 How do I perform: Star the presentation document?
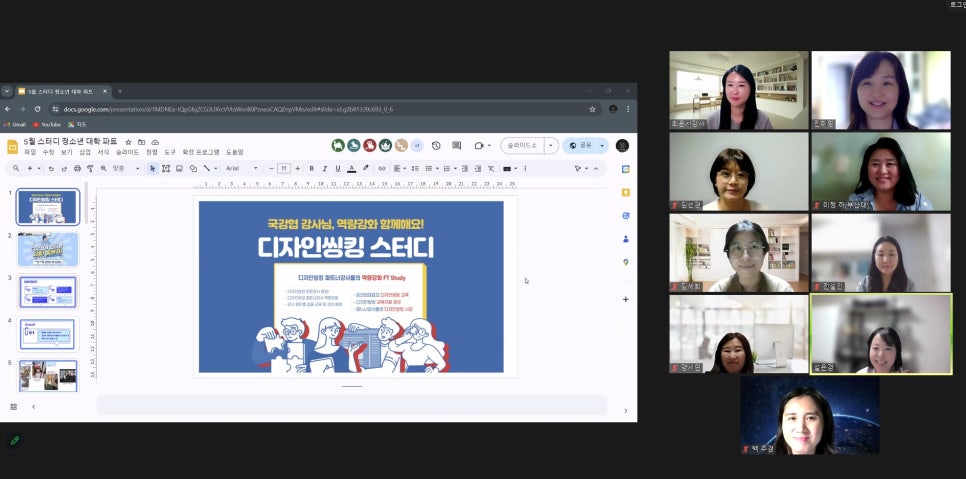[x=128, y=142]
